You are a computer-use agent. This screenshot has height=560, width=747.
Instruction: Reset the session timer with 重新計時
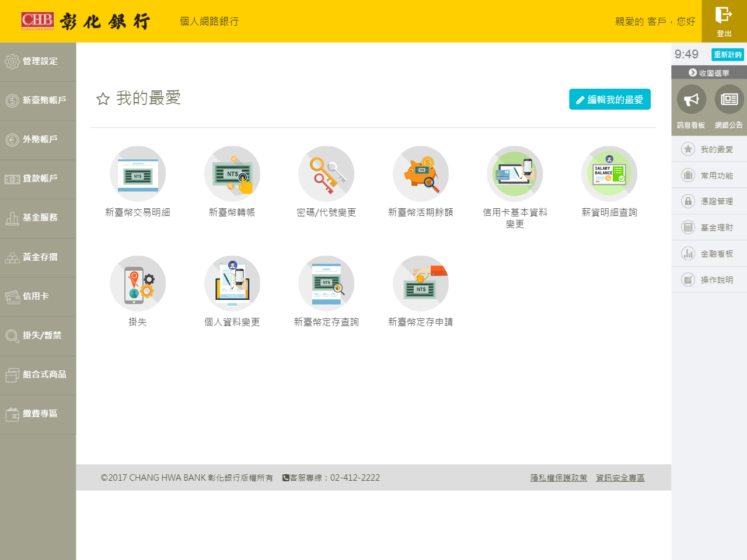(727, 54)
